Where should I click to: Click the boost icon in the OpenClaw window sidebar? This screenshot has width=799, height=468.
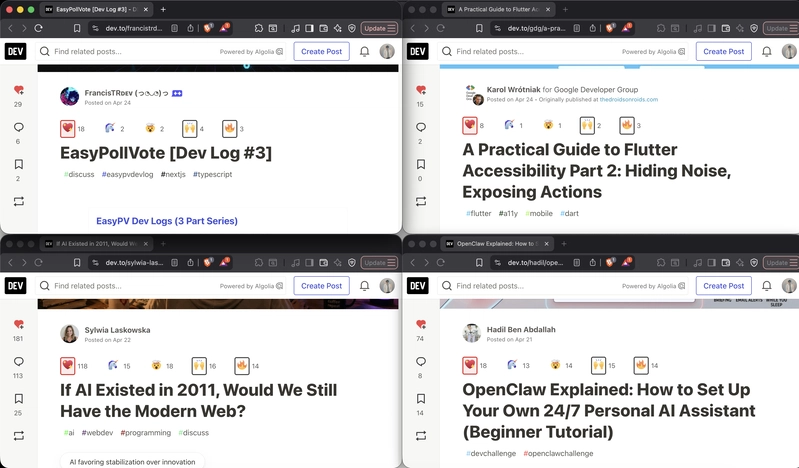(421, 436)
